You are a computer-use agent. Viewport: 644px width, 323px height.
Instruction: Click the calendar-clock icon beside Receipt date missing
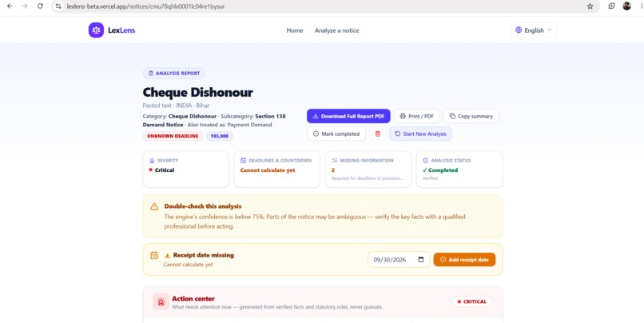[x=154, y=256]
